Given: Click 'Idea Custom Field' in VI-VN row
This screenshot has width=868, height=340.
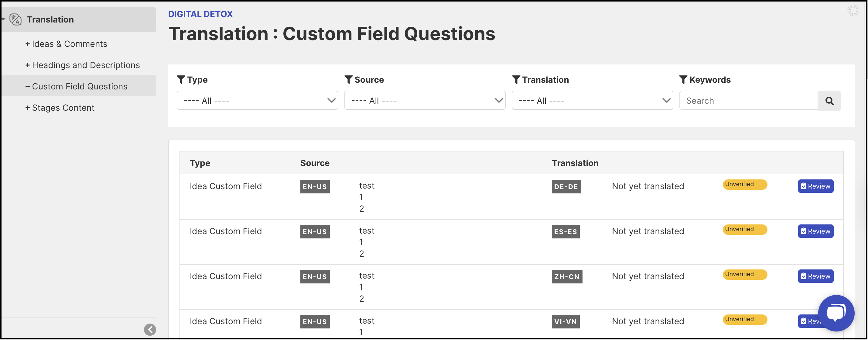Looking at the screenshot, I should point(225,321).
